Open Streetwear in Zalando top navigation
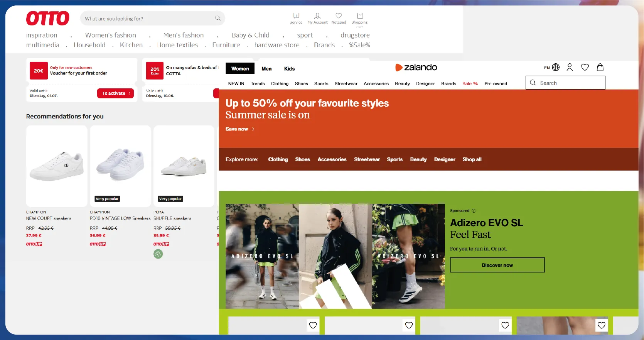 click(x=346, y=83)
